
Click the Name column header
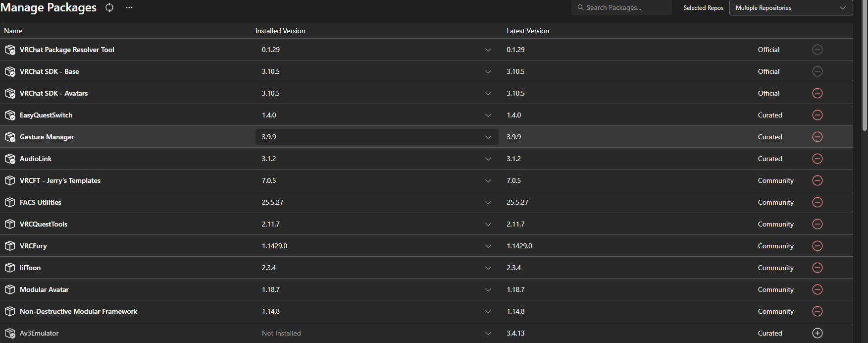13,31
